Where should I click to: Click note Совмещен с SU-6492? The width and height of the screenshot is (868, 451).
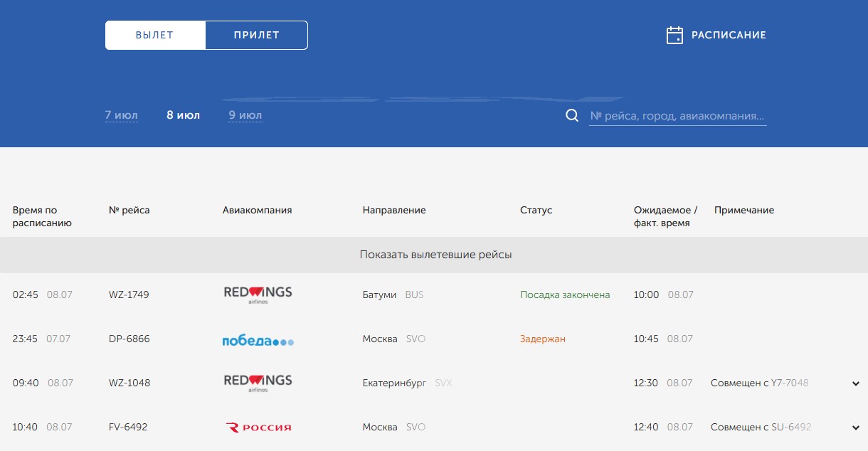[761, 427]
